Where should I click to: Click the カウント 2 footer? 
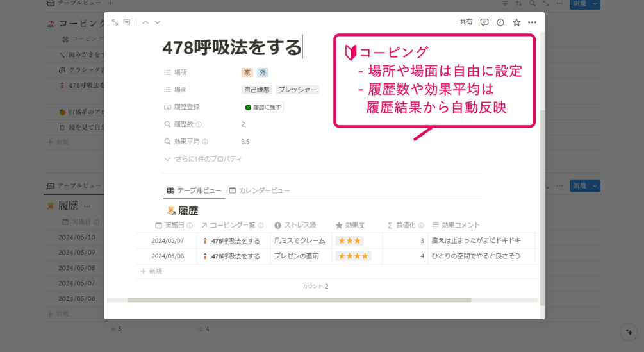[x=315, y=287]
